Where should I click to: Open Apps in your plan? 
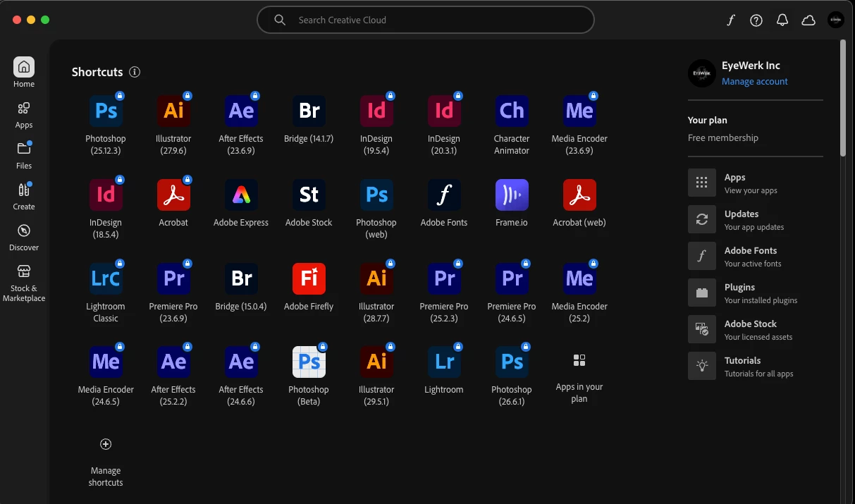[579, 361]
